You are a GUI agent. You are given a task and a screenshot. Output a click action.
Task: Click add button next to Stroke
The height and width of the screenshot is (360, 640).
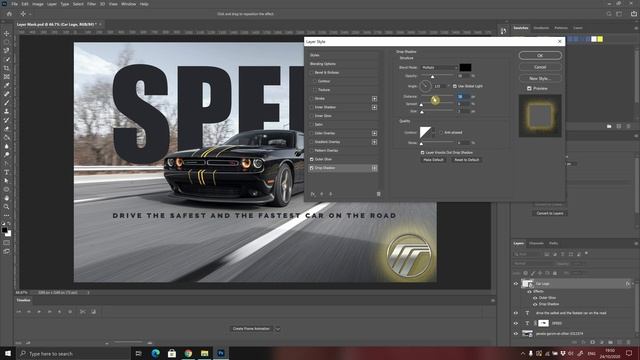coord(374,99)
